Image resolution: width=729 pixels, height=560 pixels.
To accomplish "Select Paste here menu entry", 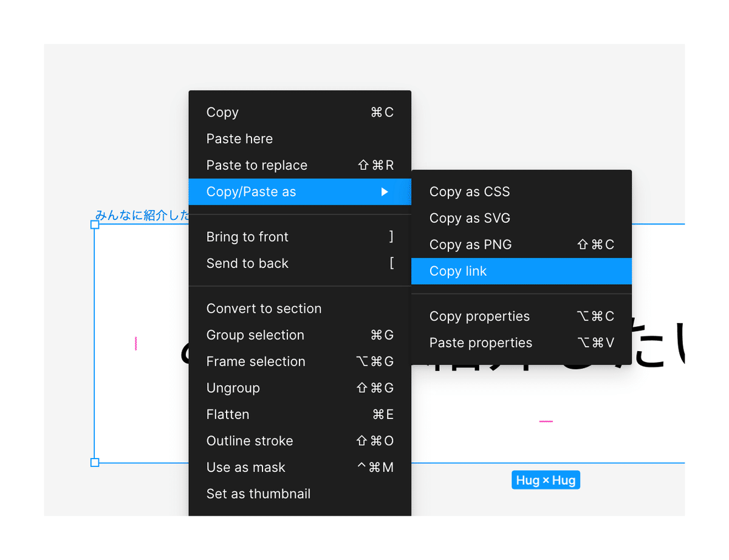I will pos(300,139).
